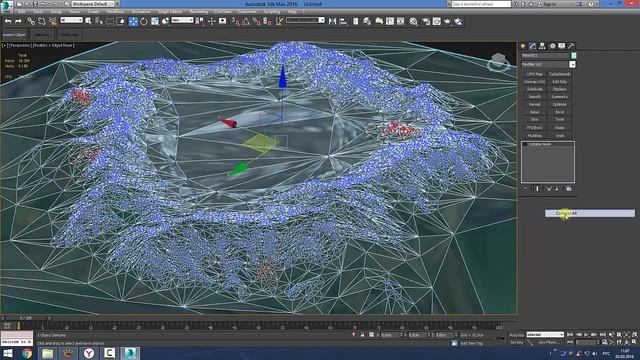The height and width of the screenshot is (360, 640).
Task: Open File Explorer from the taskbar
Action: pyautogui.click(x=47, y=353)
